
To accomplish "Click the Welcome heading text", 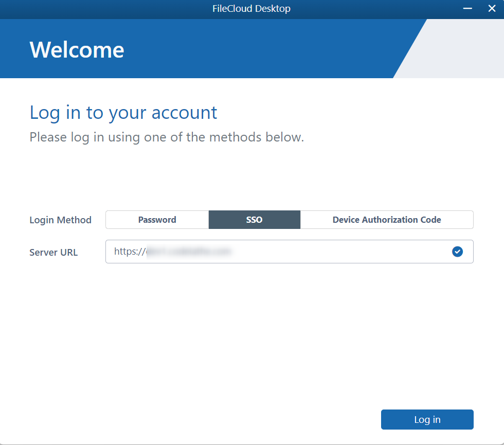I will click(x=77, y=50).
